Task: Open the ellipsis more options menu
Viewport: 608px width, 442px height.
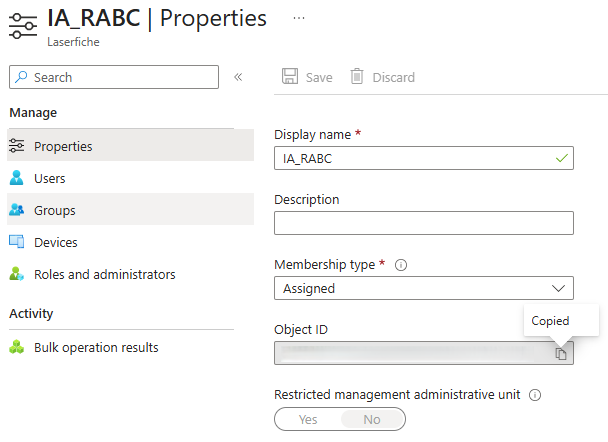Action: 298,18
